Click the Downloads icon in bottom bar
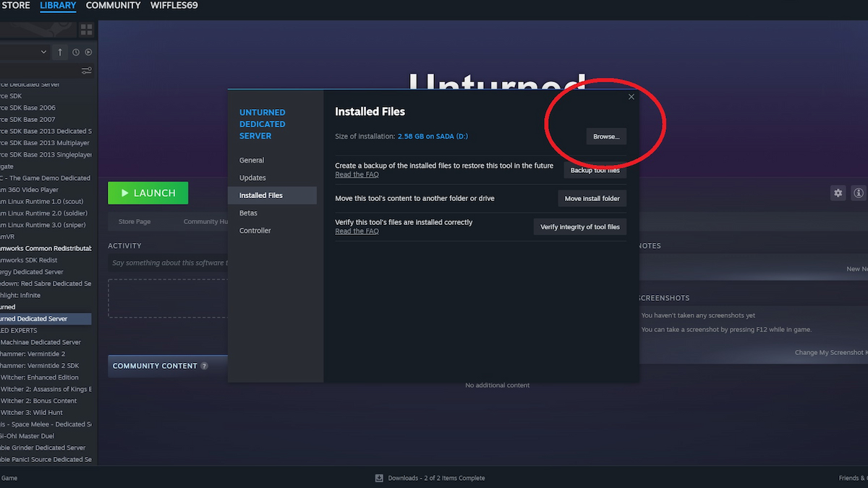The width and height of the screenshot is (868, 488). [379, 478]
